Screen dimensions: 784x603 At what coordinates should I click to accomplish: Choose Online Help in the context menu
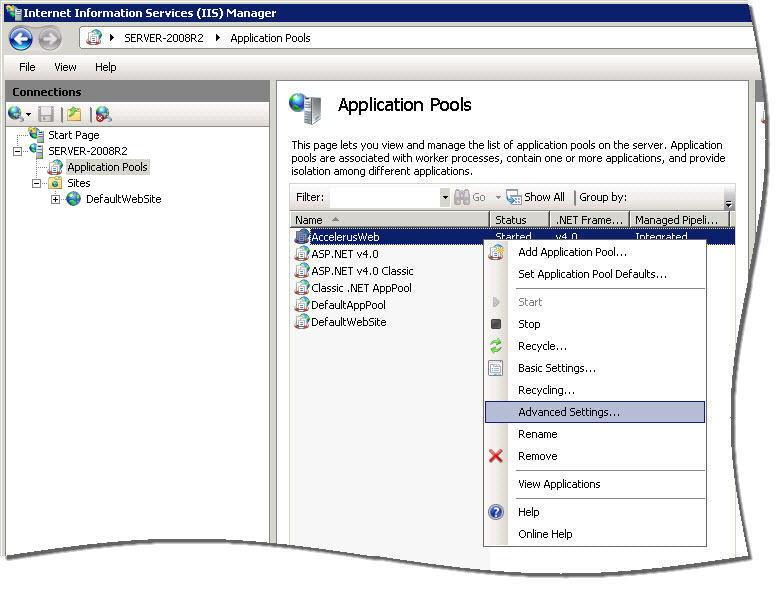coord(594,534)
